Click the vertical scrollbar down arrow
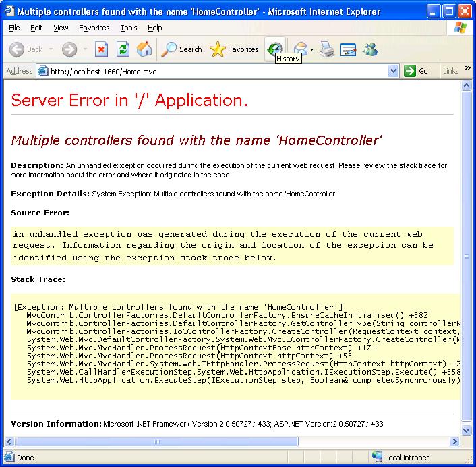476x467 pixels. [467, 430]
